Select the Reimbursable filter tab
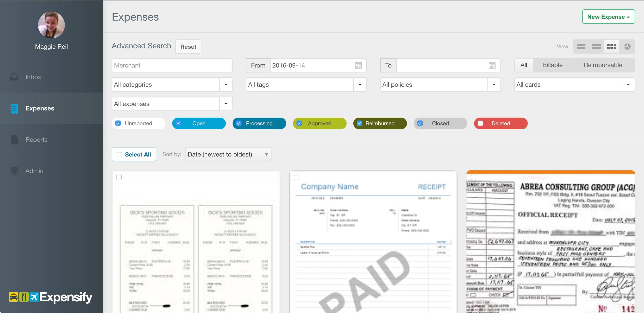Image resolution: width=644 pixels, height=313 pixels. pos(602,65)
